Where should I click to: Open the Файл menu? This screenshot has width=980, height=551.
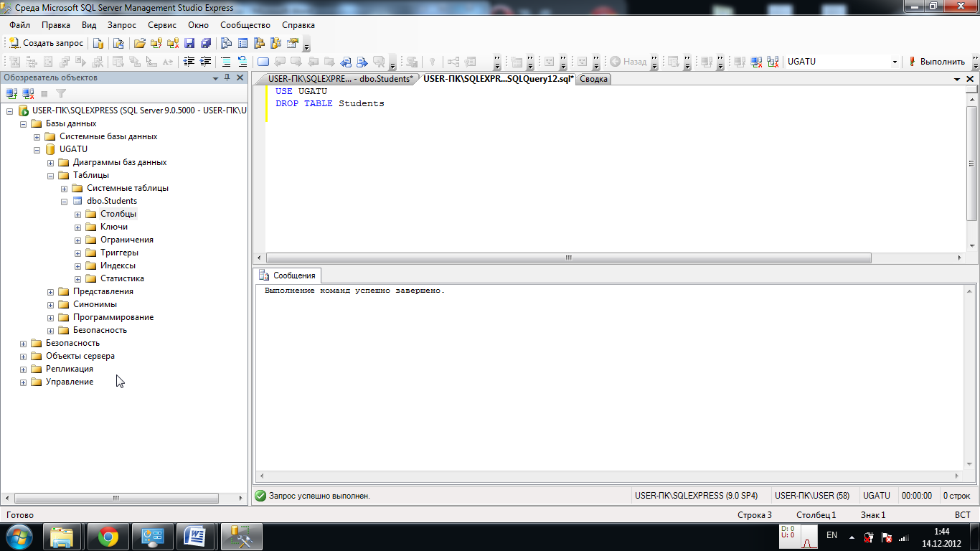pos(19,25)
